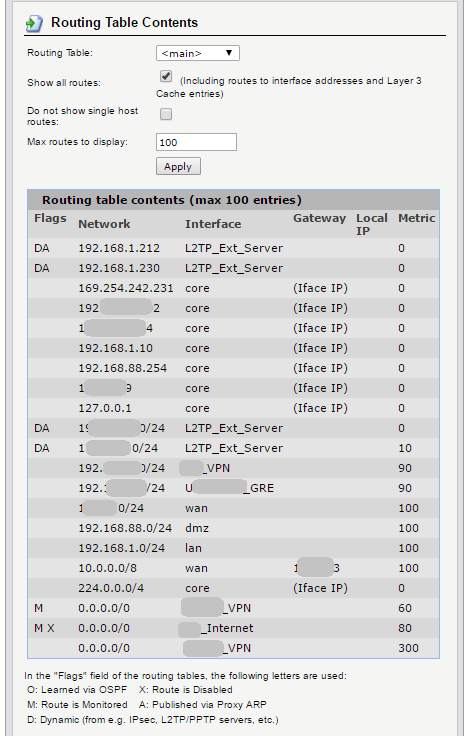This screenshot has width=465, height=736.
Task: Click the 'O: Learned via OSPF' legend text
Action: [x=77, y=690]
